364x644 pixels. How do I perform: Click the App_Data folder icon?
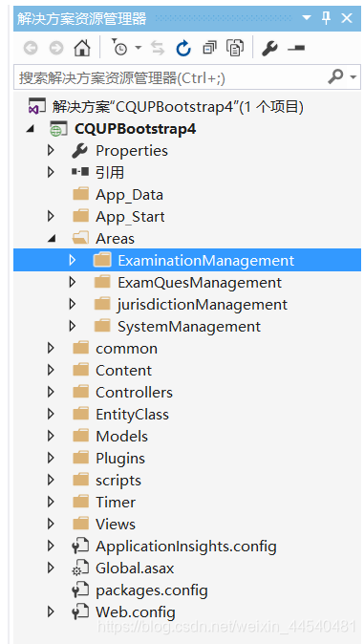pyautogui.click(x=80, y=194)
